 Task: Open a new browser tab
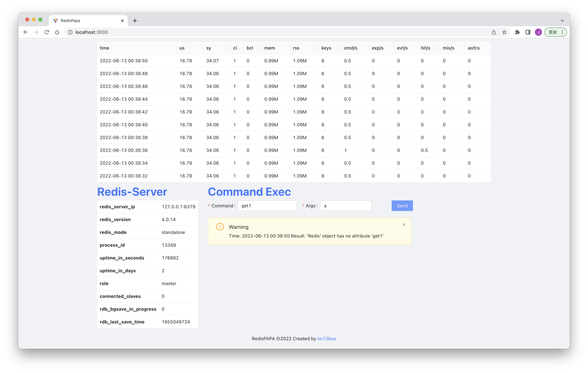(135, 21)
